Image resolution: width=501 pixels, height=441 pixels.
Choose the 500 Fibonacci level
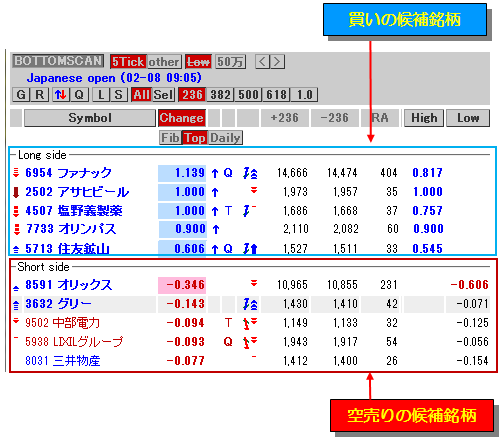pos(248,95)
